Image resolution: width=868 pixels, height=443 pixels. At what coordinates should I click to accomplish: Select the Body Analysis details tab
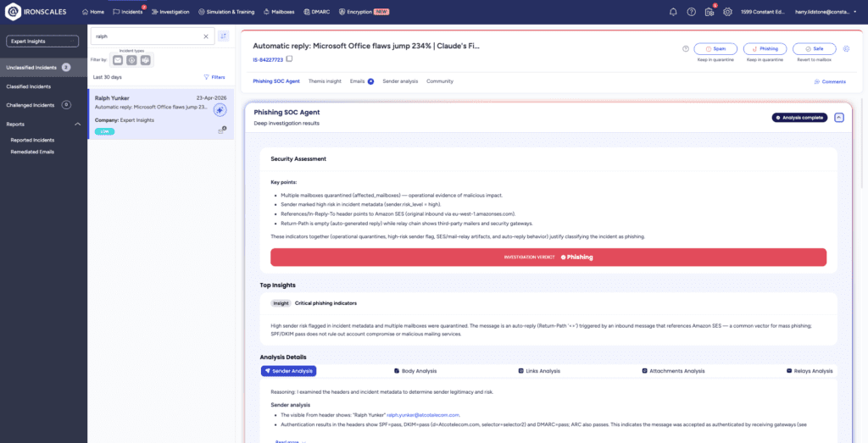415,371
